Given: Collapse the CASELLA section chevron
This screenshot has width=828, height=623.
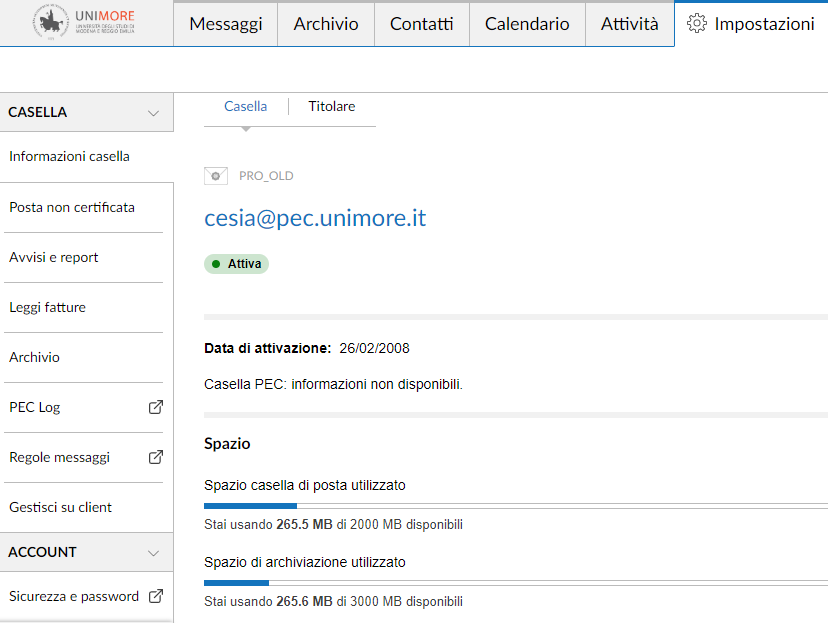Looking at the screenshot, I should click(153, 113).
